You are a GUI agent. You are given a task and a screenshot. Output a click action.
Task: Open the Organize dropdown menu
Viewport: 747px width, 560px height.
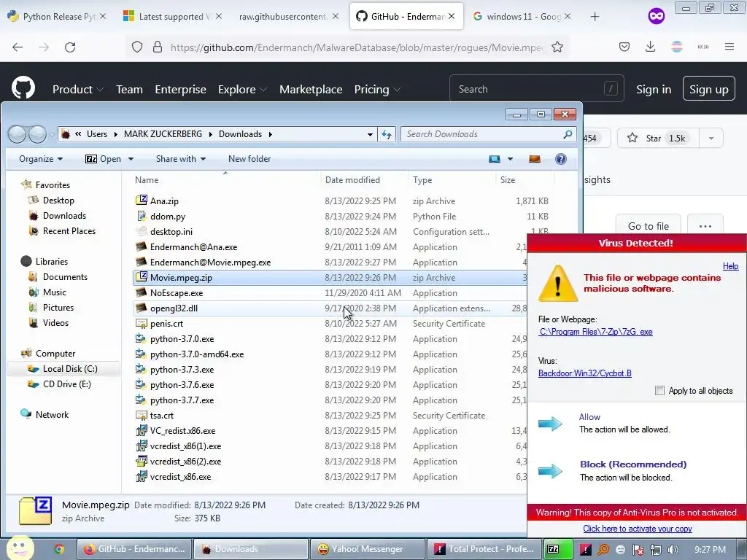tap(41, 159)
